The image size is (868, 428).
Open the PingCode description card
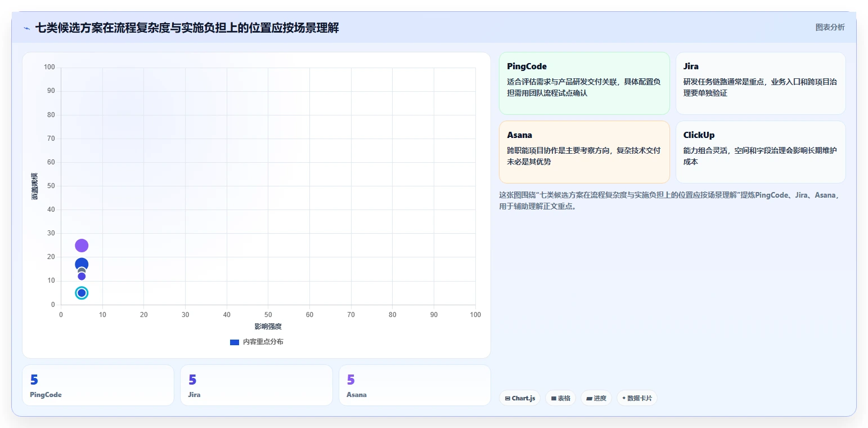[x=584, y=83]
